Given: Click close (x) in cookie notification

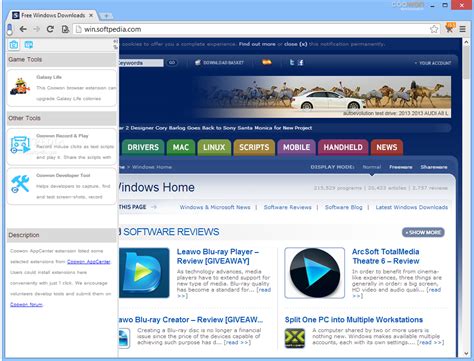Looking at the screenshot, I should (x=295, y=44).
